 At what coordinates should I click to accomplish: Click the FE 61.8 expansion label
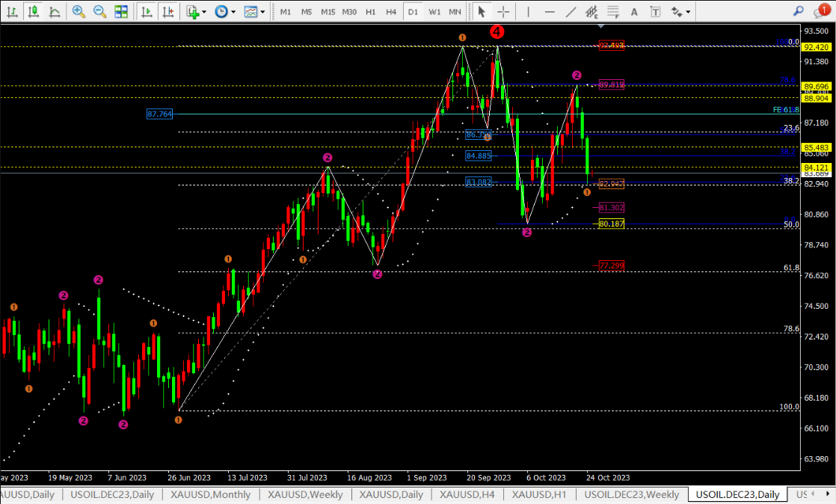pyautogui.click(x=786, y=109)
